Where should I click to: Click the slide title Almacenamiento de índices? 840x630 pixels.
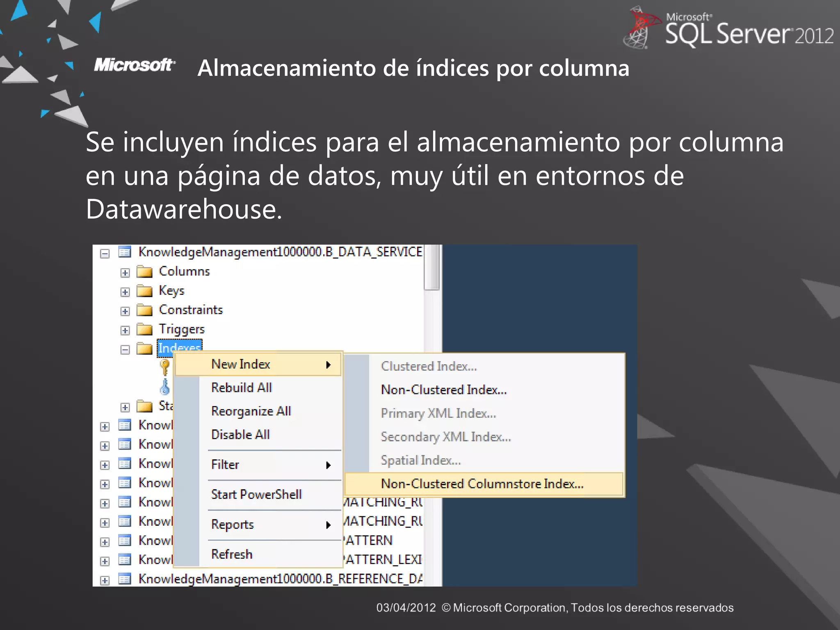[413, 68]
